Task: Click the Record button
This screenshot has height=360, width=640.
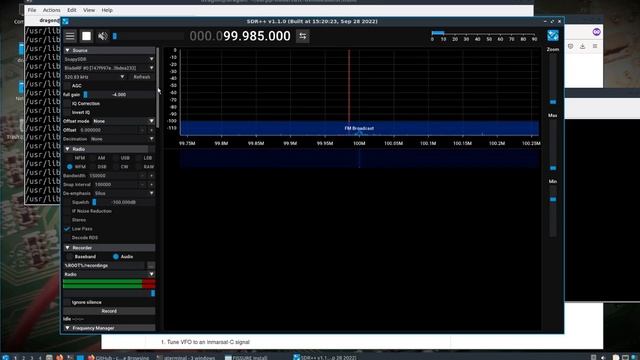Action: click(x=109, y=311)
